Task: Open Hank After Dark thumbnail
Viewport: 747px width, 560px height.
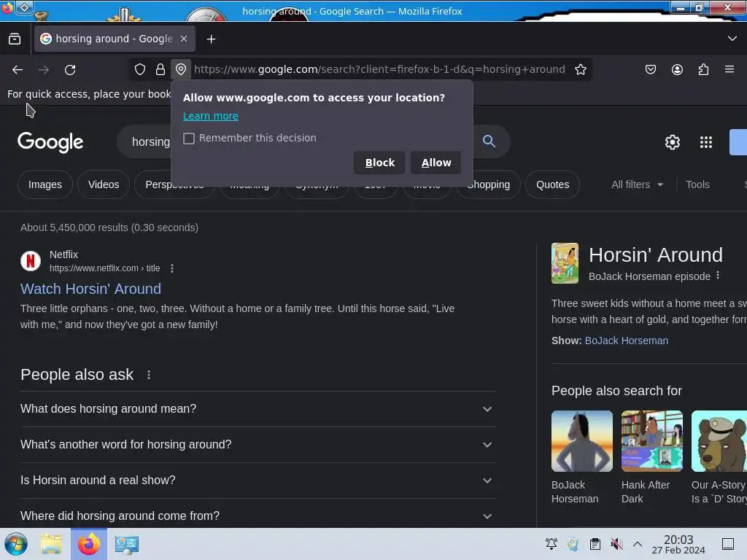Action: 651,441
